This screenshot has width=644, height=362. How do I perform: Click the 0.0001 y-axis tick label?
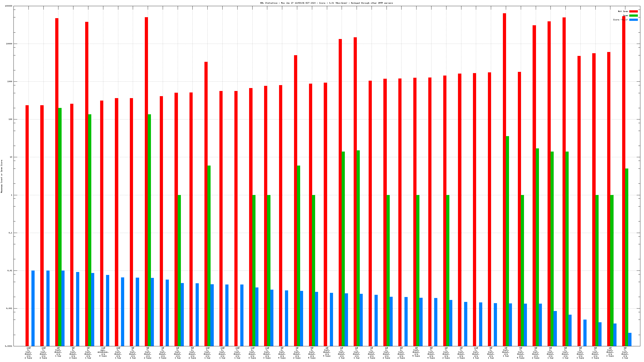click(x=9, y=346)
